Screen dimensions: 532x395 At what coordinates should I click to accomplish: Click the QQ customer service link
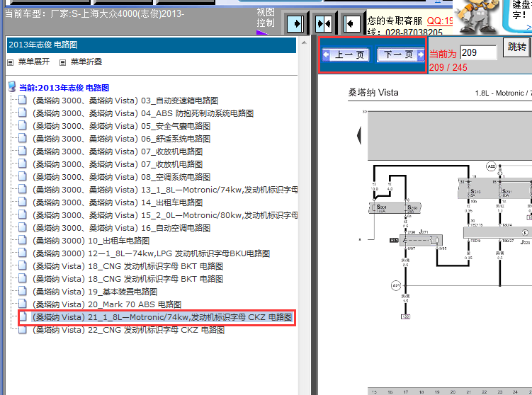click(440, 21)
